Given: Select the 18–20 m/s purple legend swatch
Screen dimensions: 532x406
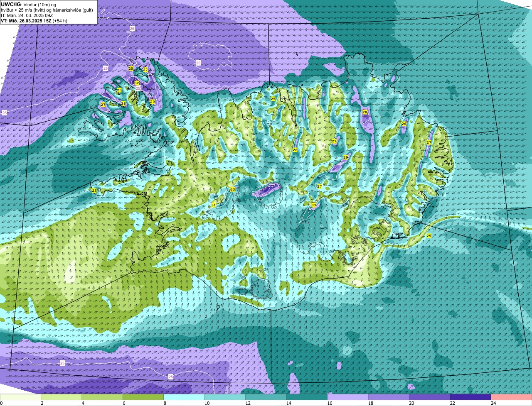Looking at the screenshot, I should coord(389,397).
